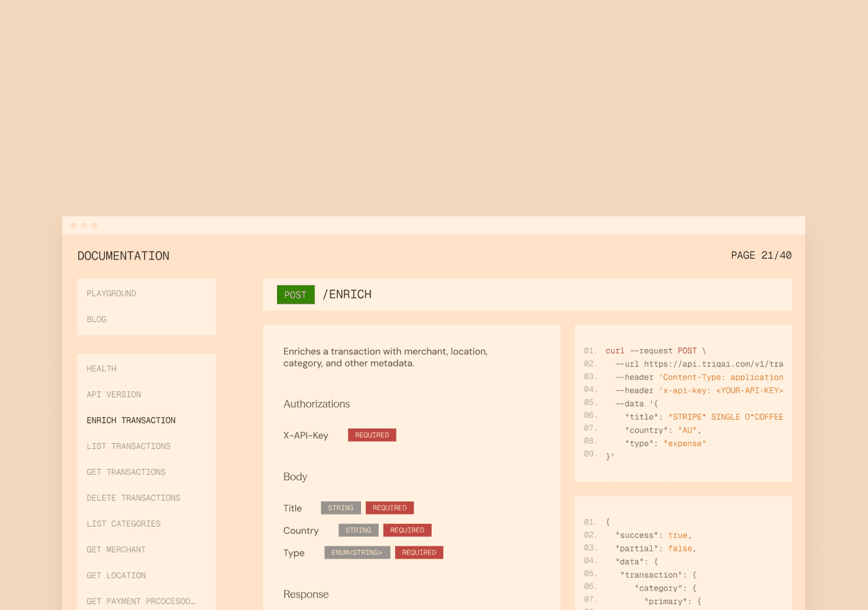Click REQUIRED badge beside X-API-Key
This screenshot has width=868, height=610.
coord(372,435)
